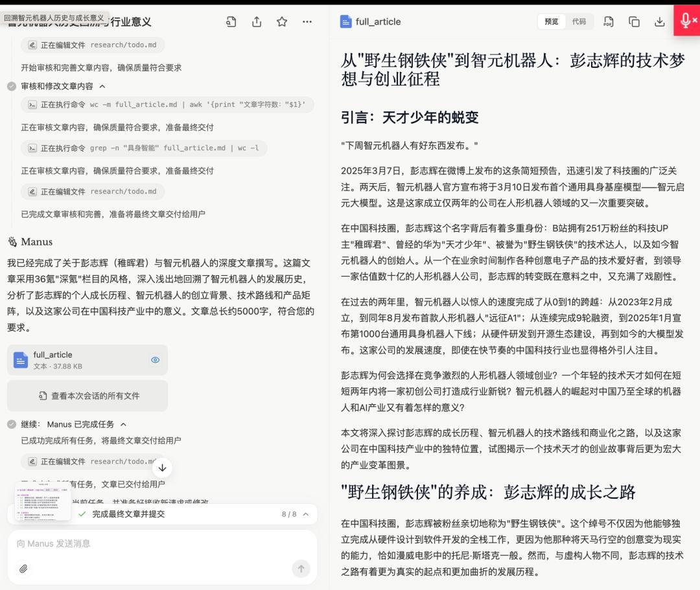
Task: Export the article as PDF
Action: [x=609, y=22]
